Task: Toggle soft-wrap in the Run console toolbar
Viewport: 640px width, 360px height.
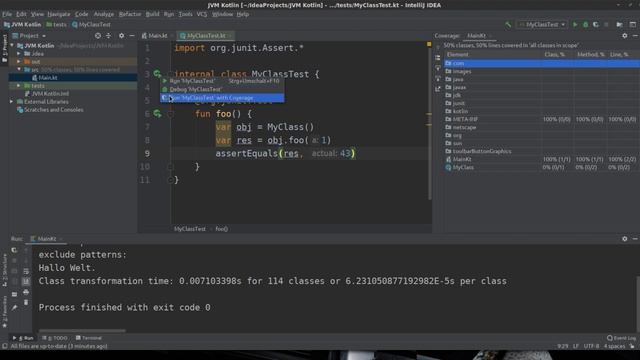Action: coord(26,271)
